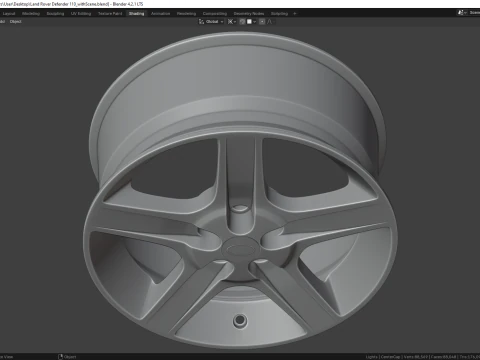Image resolution: width=480 pixels, height=360 pixels.
Task: Toggle proportional editing icon
Action: 262,22
